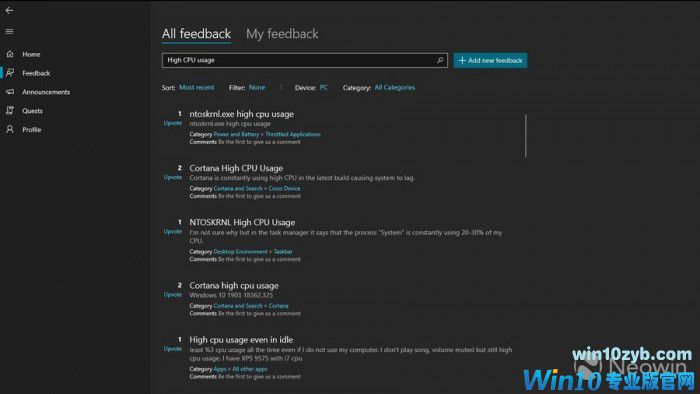Upvote the ntoskrnl.exe high cpu usage item
The height and width of the screenshot is (394, 700).
[x=172, y=123]
